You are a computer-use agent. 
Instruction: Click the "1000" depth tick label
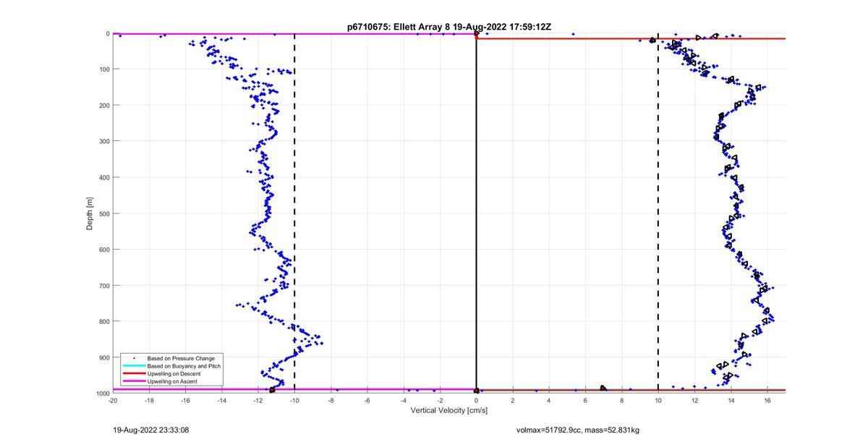[x=102, y=393]
